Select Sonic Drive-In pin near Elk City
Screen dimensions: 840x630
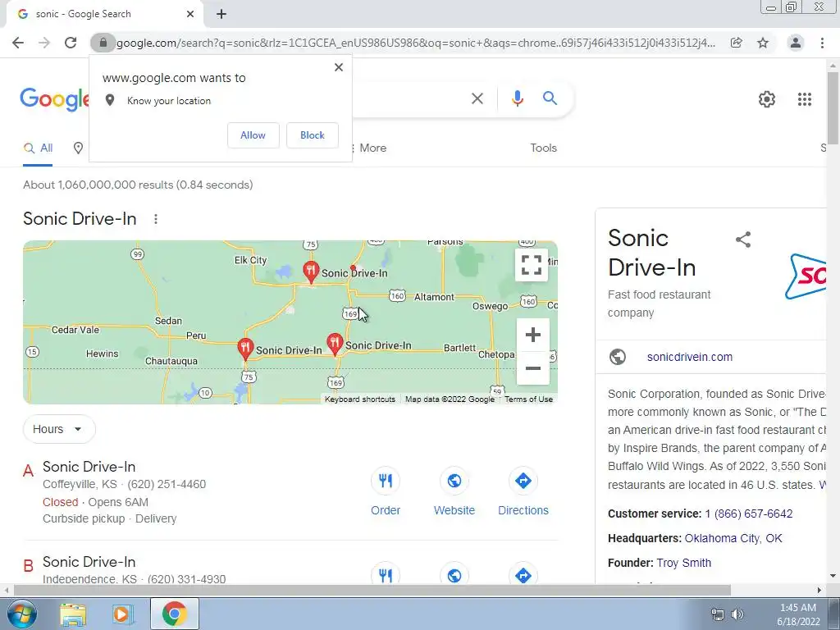pyautogui.click(x=311, y=272)
